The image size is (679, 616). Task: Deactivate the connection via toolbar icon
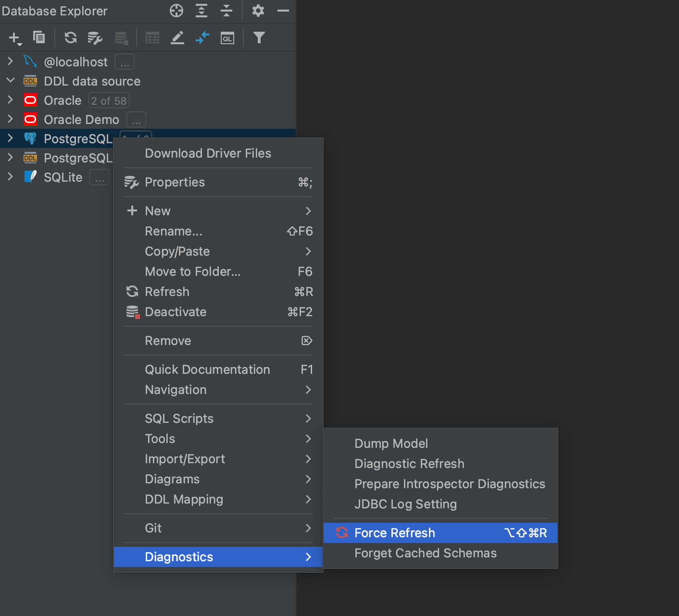(121, 37)
